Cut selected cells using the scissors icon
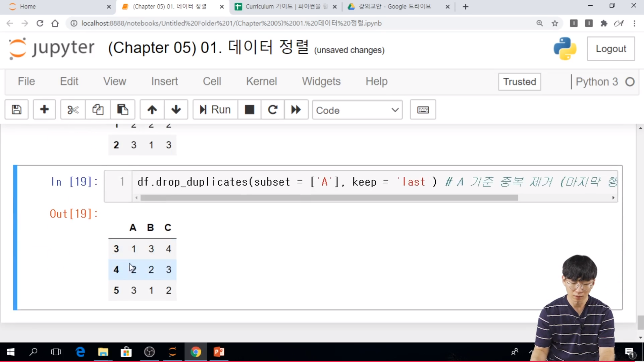This screenshot has width=644, height=362. point(73,110)
